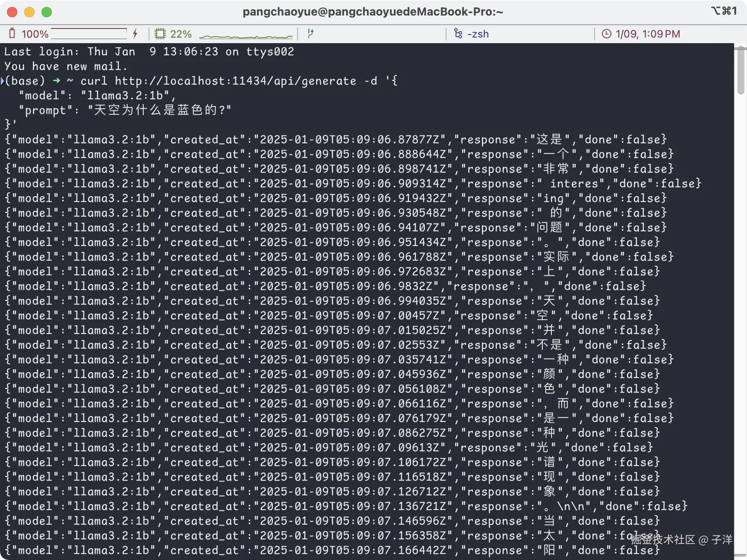Click the -zsh job name
The width and height of the screenshot is (747, 560).
tap(478, 34)
